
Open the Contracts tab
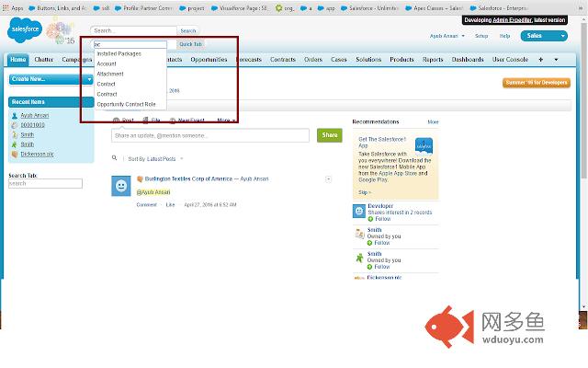pos(283,59)
